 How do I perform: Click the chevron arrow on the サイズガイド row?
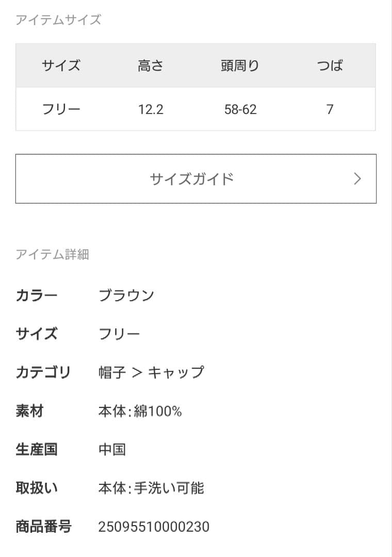click(357, 179)
